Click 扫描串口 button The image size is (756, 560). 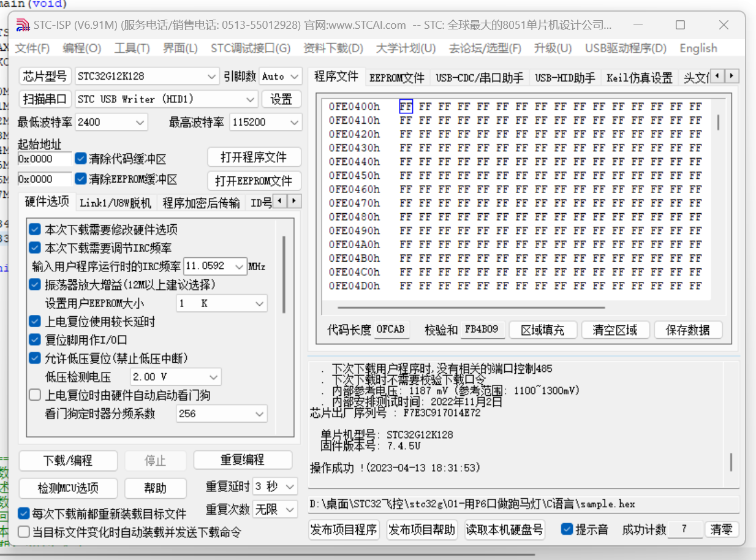tap(45, 99)
